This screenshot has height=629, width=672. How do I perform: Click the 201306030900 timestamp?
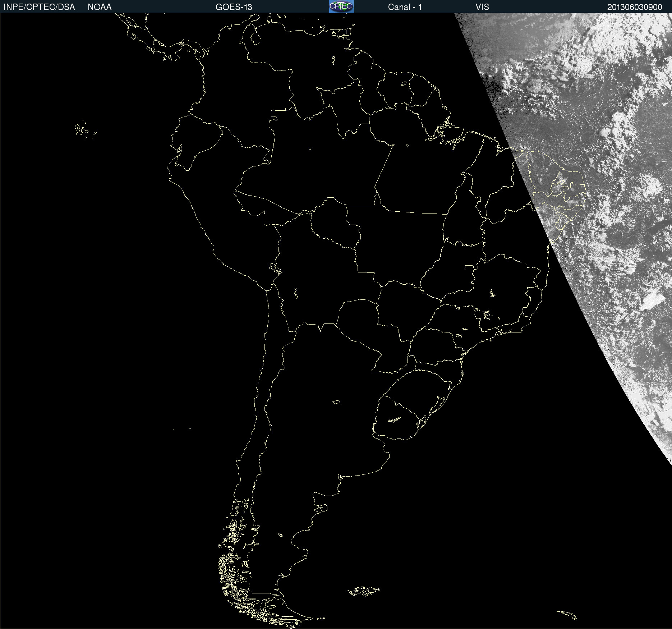634,7
